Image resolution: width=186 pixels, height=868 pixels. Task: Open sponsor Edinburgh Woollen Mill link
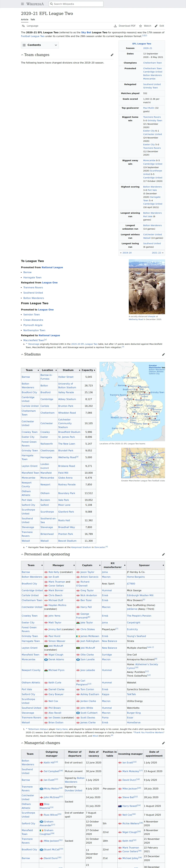click(140, 595)
